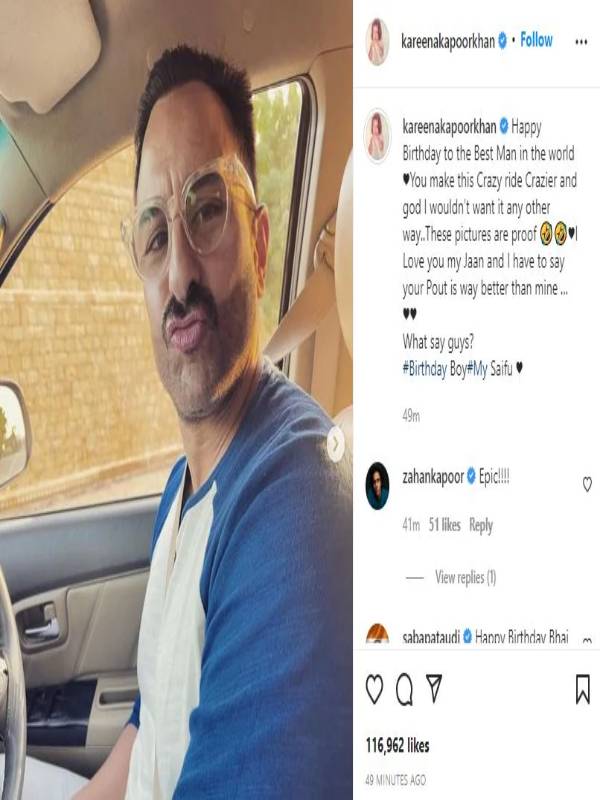Open comments with the speech bubble icon
The image size is (600, 800).
pyautogui.click(x=405, y=689)
